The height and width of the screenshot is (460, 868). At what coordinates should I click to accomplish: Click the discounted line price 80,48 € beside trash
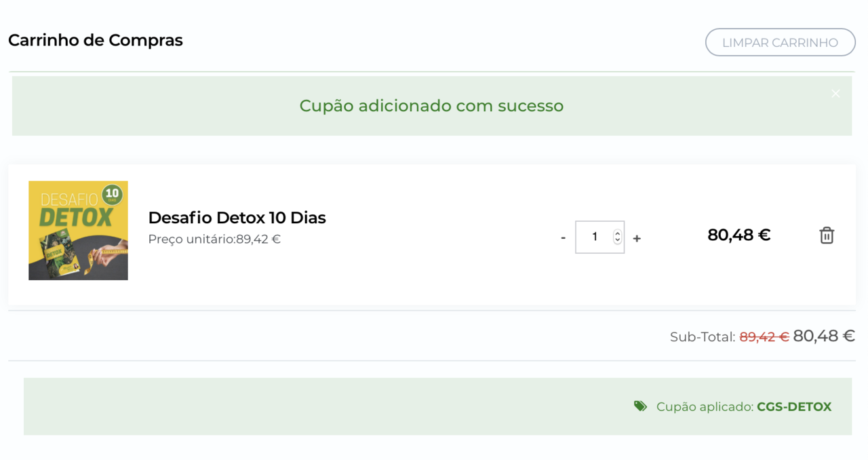point(738,235)
